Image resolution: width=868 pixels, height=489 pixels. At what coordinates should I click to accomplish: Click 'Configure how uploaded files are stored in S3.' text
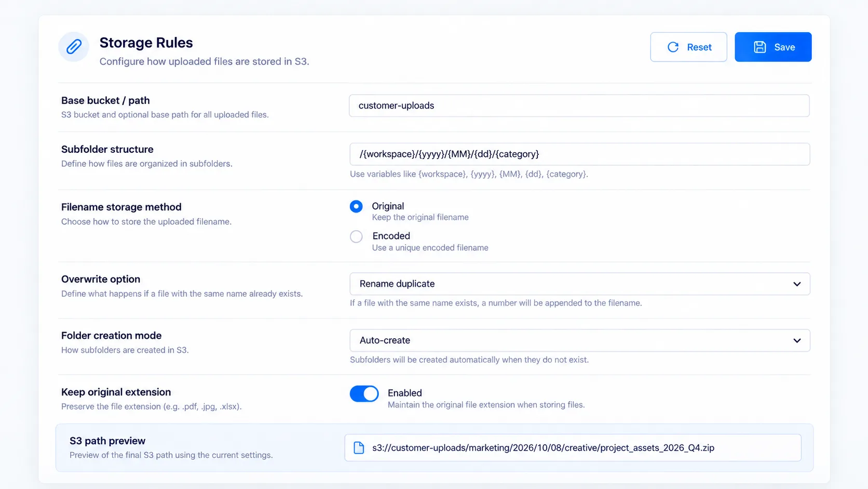coord(204,61)
